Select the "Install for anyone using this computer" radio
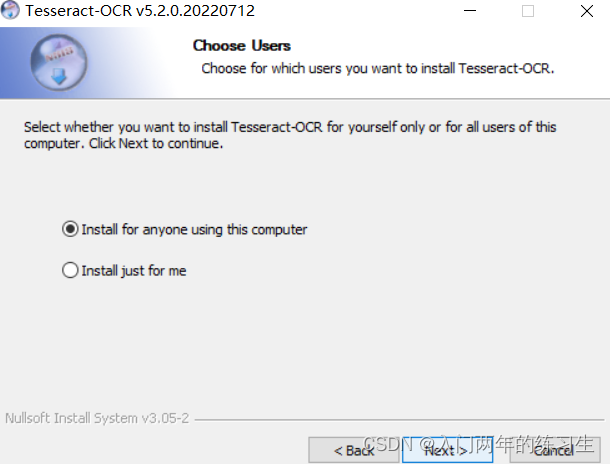The height and width of the screenshot is (464, 610). (x=70, y=229)
